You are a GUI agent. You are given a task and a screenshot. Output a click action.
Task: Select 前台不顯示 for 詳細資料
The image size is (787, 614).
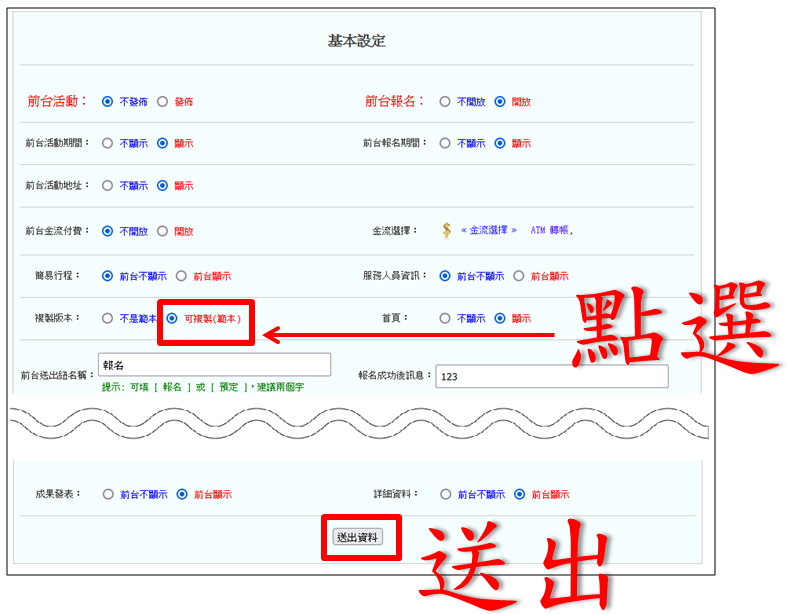coord(445,494)
